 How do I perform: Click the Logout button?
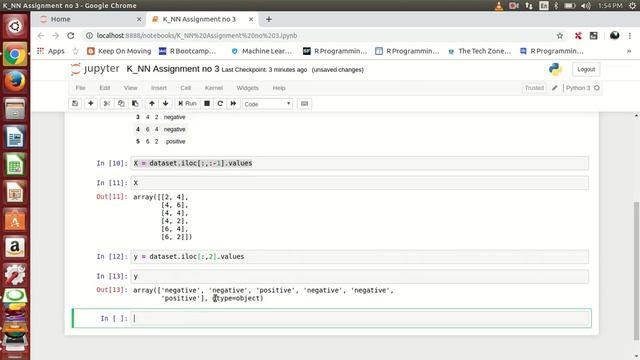pyautogui.click(x=586, y=69)
